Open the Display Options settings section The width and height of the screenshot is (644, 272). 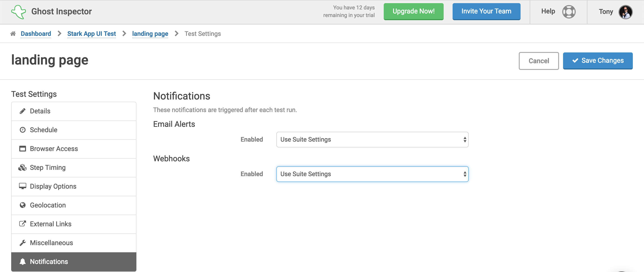point(53,186)
